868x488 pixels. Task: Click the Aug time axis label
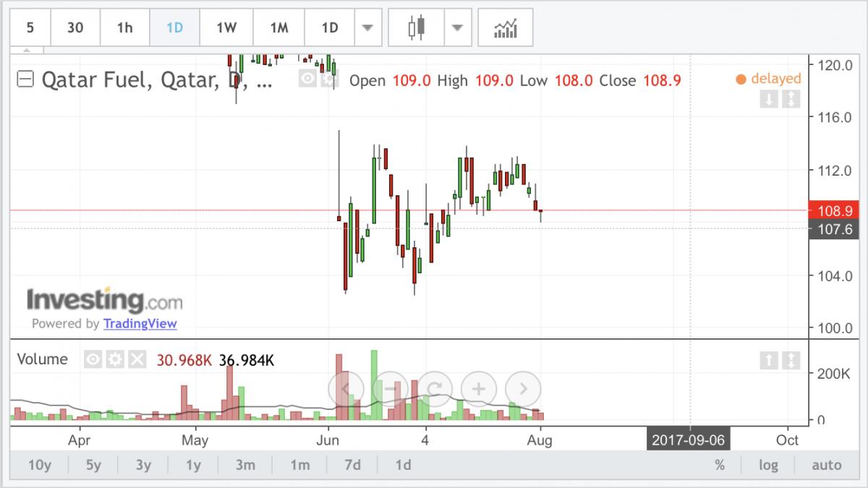tap(540, 440)
